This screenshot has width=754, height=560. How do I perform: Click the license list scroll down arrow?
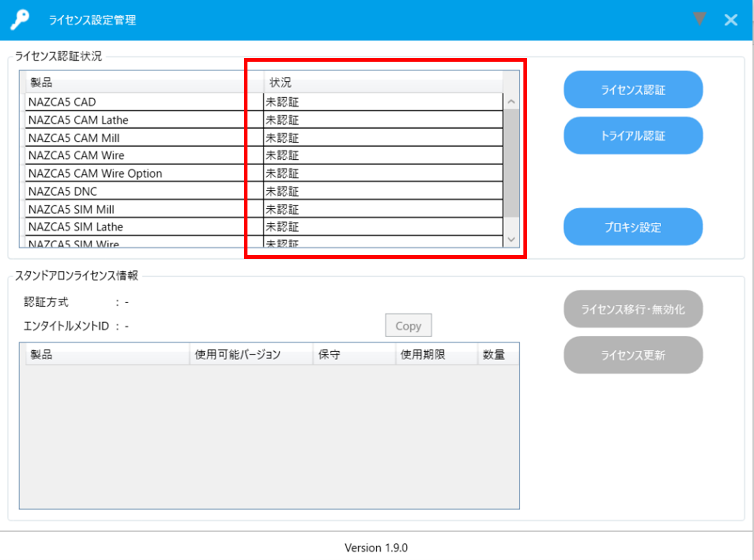(511, 239)
